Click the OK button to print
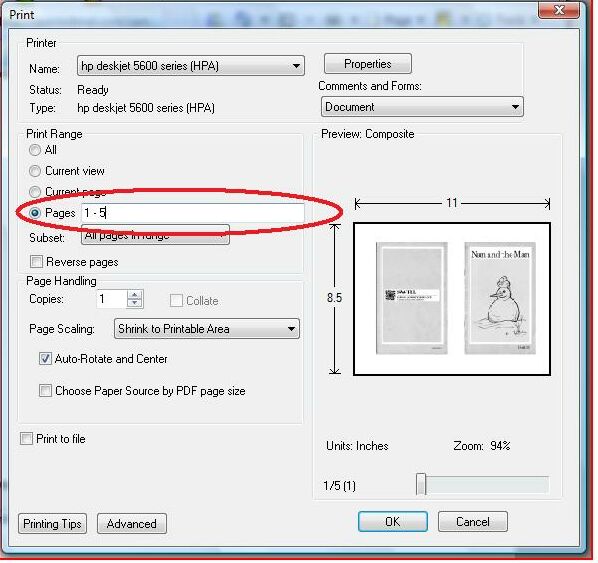This screenshot has width=598, height=563. (393, 521)
